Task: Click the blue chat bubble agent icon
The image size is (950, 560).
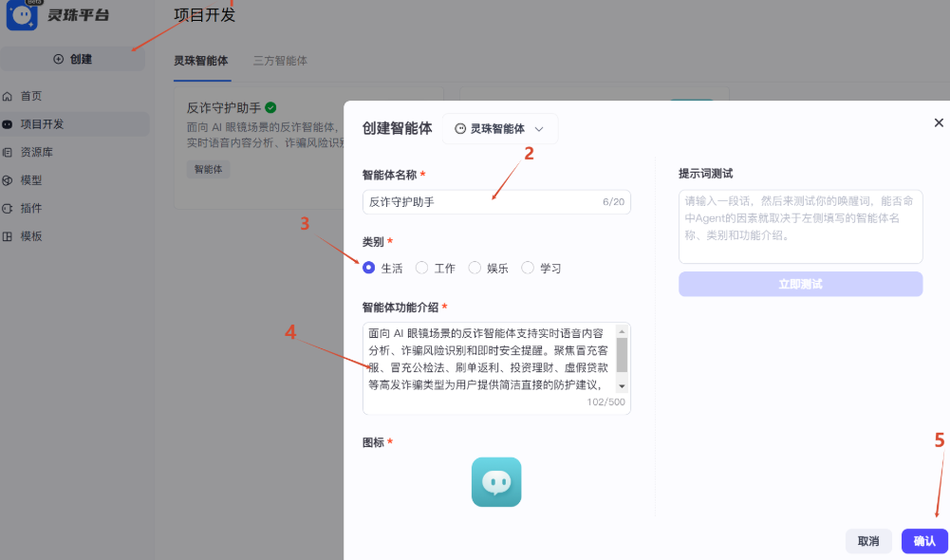Action: [495, 481]
